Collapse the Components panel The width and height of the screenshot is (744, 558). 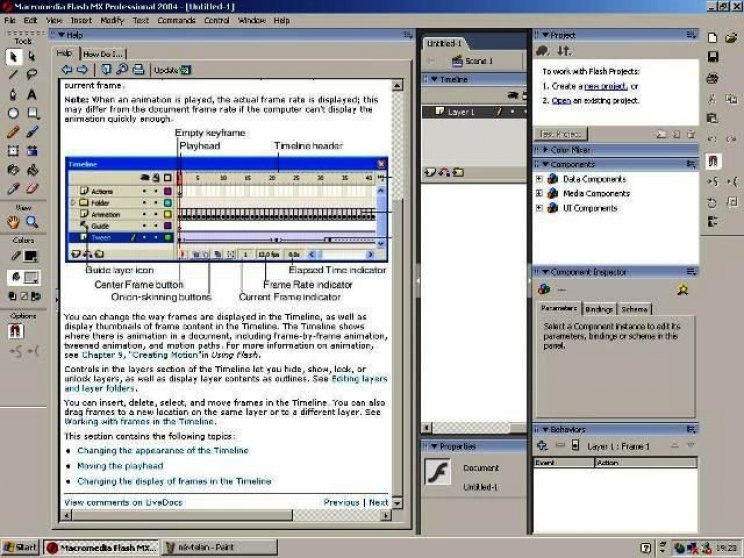pyautogui.click(x=545, y=164)
